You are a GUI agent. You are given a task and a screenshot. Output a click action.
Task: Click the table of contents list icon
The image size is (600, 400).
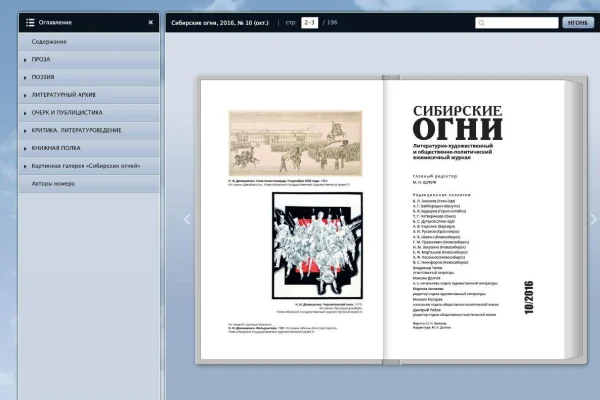(x=30, y=23)
